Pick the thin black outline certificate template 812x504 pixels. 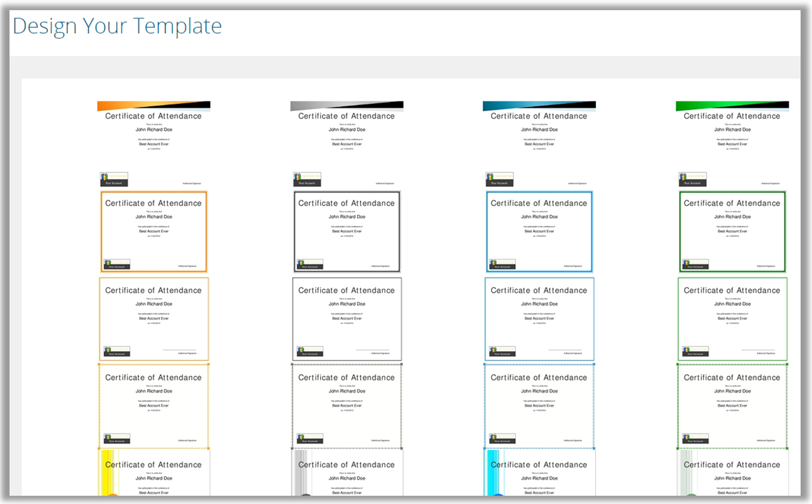click(347, 319)
